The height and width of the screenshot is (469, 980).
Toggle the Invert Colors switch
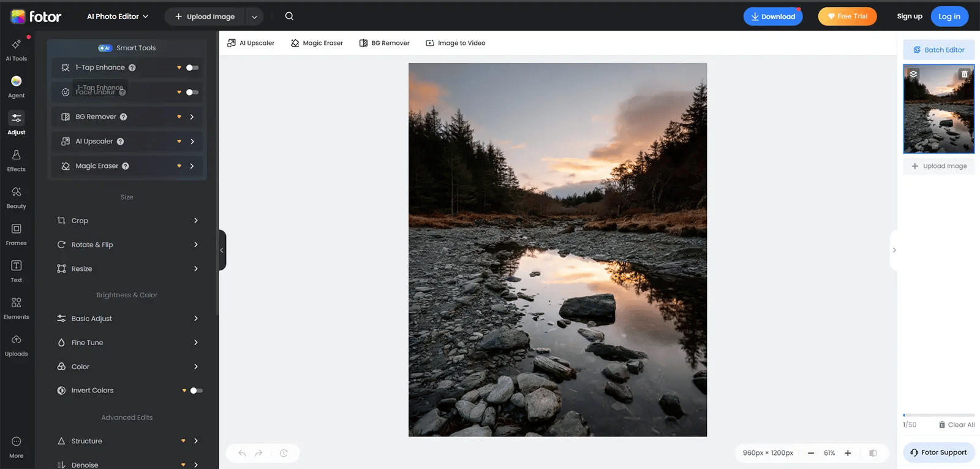196,391
